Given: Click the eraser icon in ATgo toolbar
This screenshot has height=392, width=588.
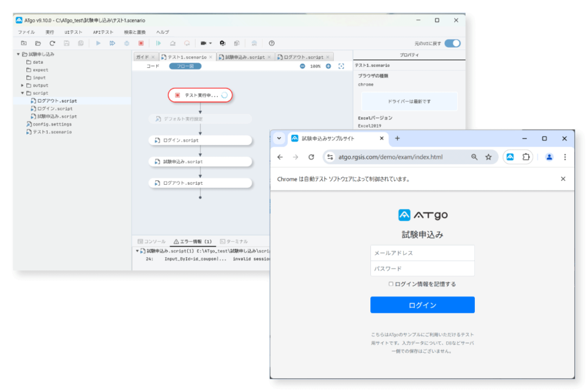Looking at the screenshot, I should (172, 44).
